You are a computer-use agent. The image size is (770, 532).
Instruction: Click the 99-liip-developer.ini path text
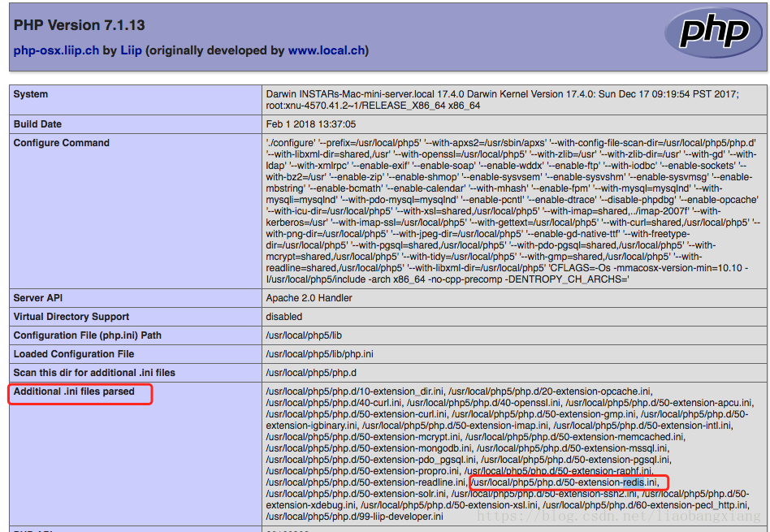[x=355, y=517]
